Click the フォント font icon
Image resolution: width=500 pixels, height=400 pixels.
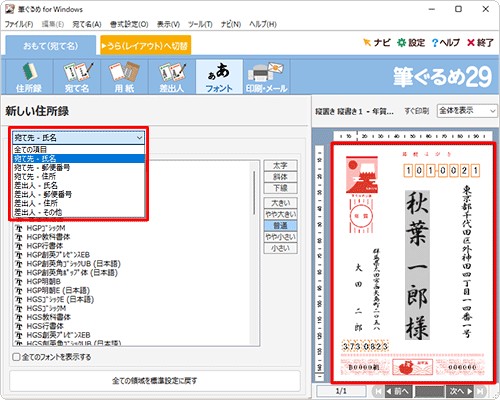(219, 77)
